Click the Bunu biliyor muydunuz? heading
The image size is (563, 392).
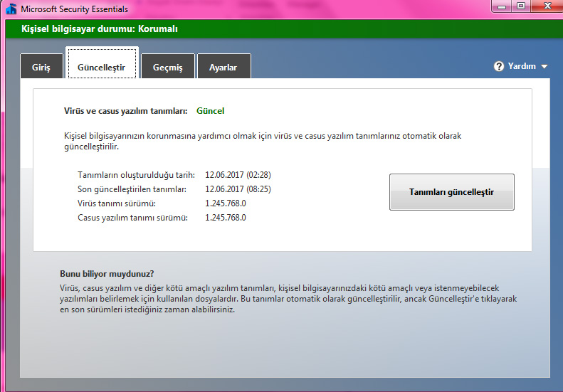[107, 274]
